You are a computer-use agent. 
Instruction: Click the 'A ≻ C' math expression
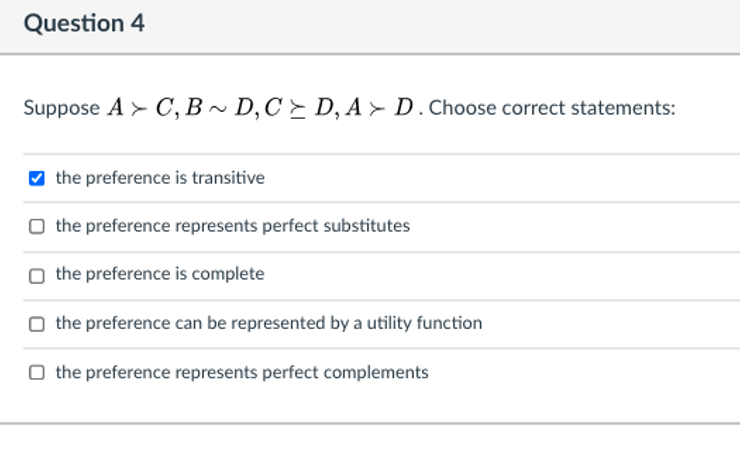pyautogui.click(x=141, y=108)
